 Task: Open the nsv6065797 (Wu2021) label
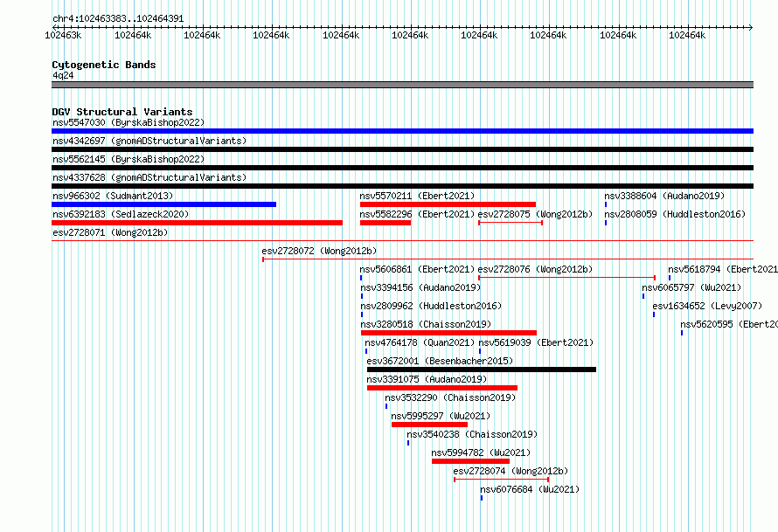click(x=691, y=287)
